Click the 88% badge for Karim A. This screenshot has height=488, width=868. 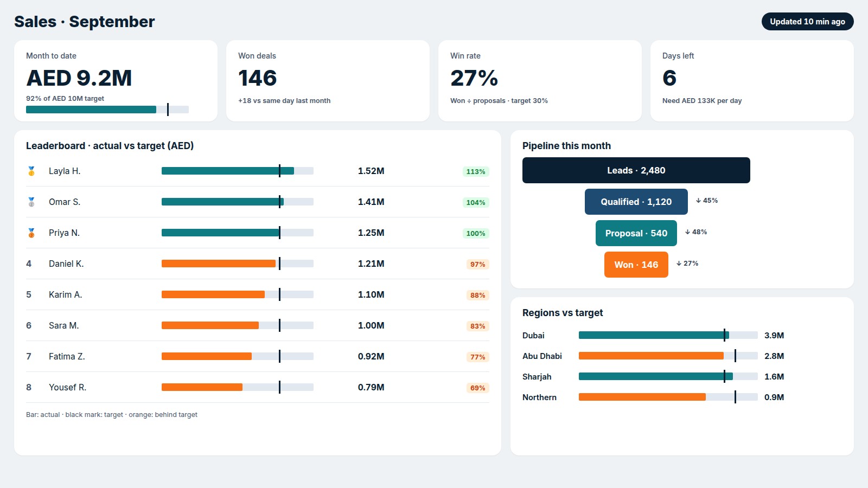click(x=478, y=296)
